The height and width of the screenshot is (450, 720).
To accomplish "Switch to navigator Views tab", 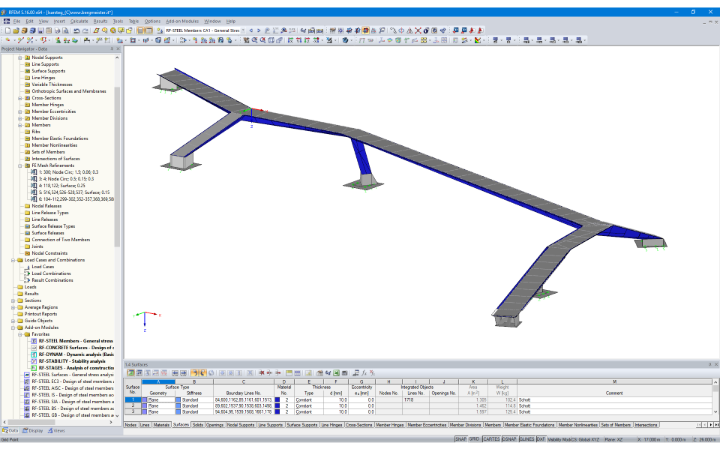I will tap(56, 431).
